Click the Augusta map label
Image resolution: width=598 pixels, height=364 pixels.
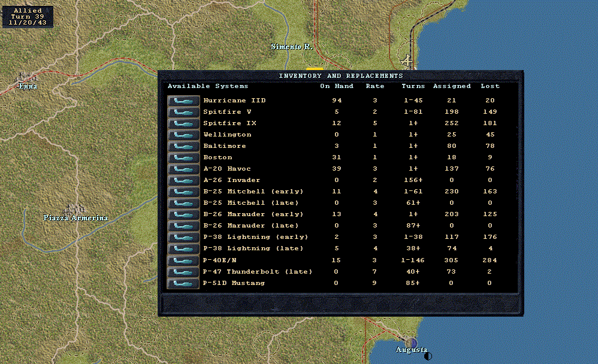(x=412, y=350)
